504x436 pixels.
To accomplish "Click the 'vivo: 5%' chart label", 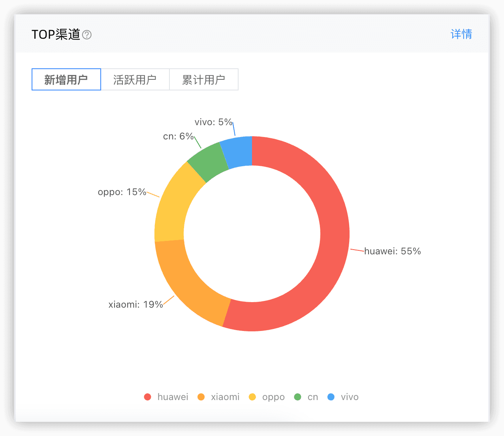I will click(x=213, y=122).
